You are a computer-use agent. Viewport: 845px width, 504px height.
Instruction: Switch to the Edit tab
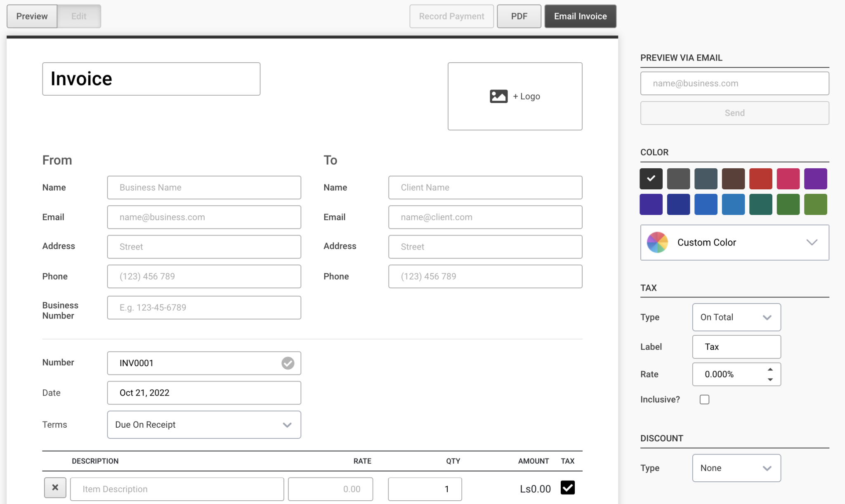(79, 16)
